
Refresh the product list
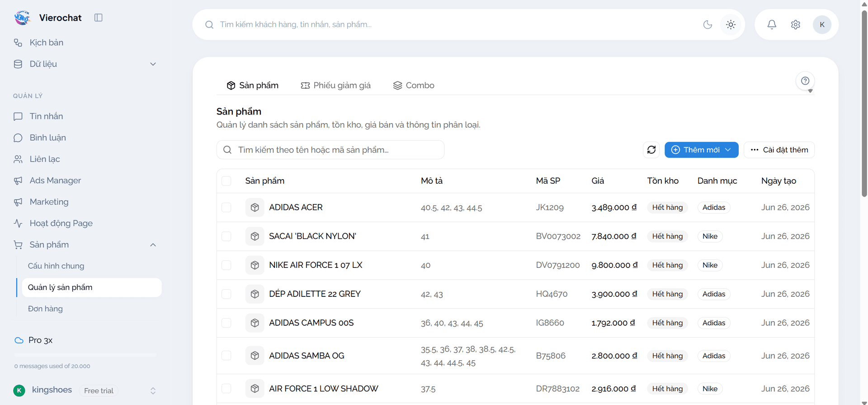point(651,150)
